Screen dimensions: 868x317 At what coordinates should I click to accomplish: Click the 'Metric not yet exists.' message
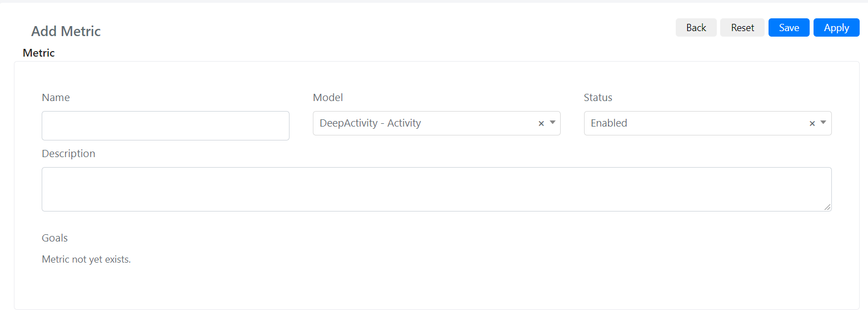pos(86,259)
